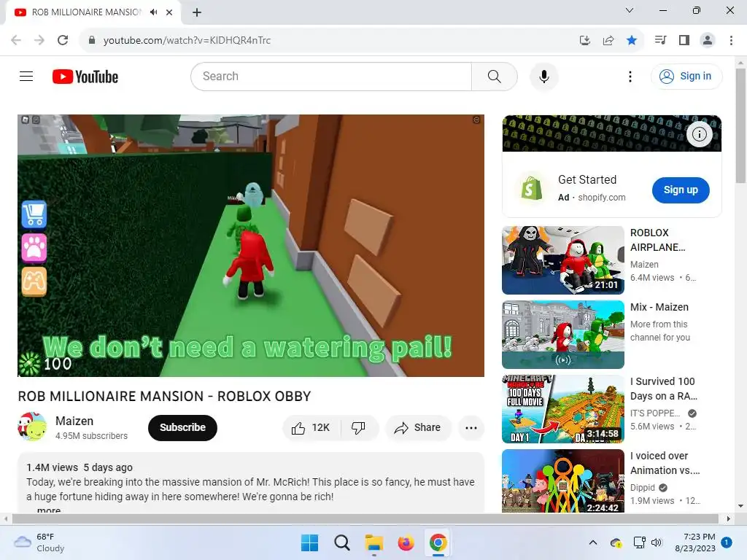Open ROBLOX AIRPLANE video thumbnail

coord(563,260)
